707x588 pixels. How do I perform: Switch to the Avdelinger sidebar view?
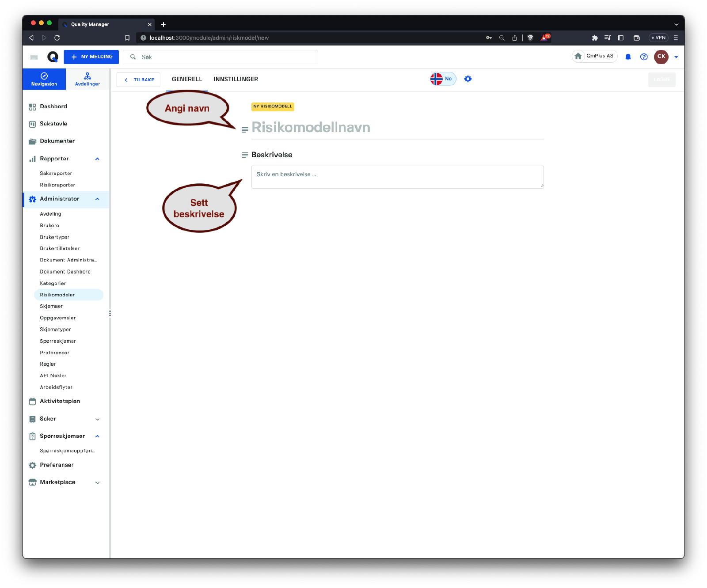(87, 79)
